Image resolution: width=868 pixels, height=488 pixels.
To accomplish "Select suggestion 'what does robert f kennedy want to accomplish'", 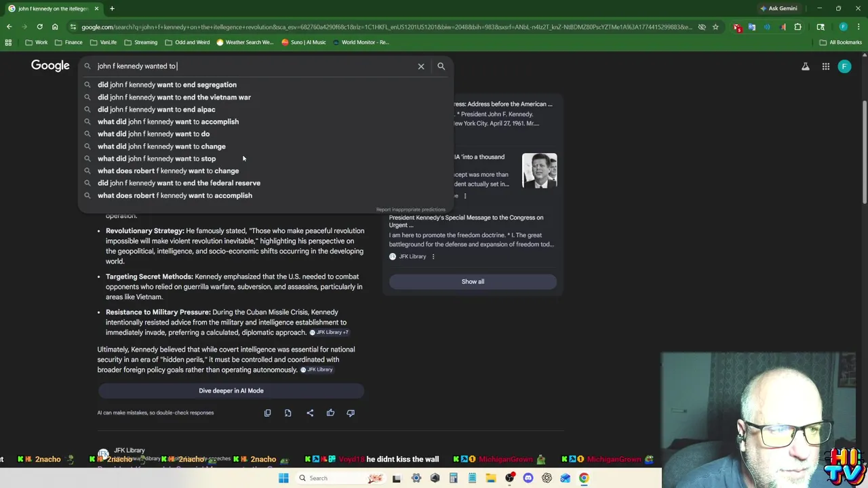I will click(x=264, y=195).
